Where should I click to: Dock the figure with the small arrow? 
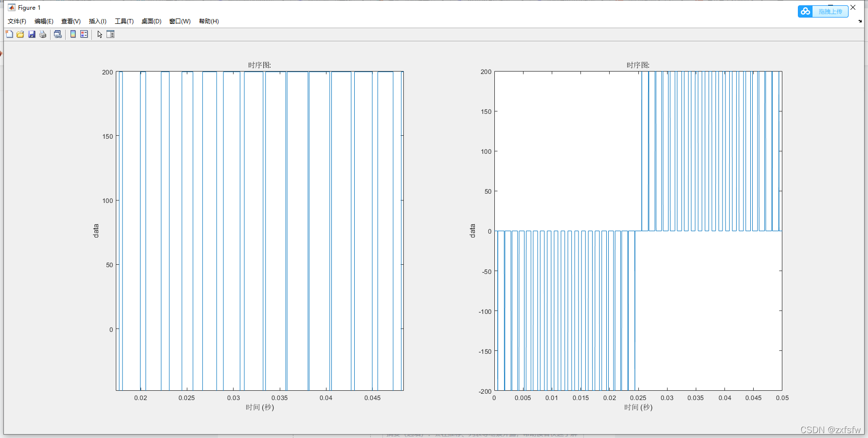pos(860,21)
